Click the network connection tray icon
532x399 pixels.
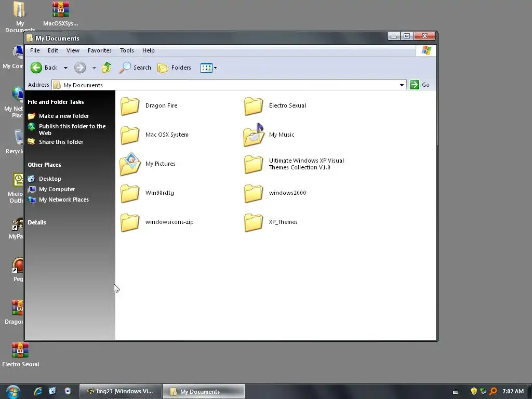pyautogui.click(x=483, y=391)
